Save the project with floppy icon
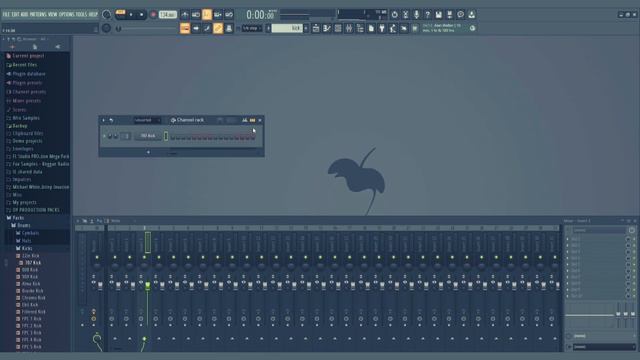 coord(438,15)
